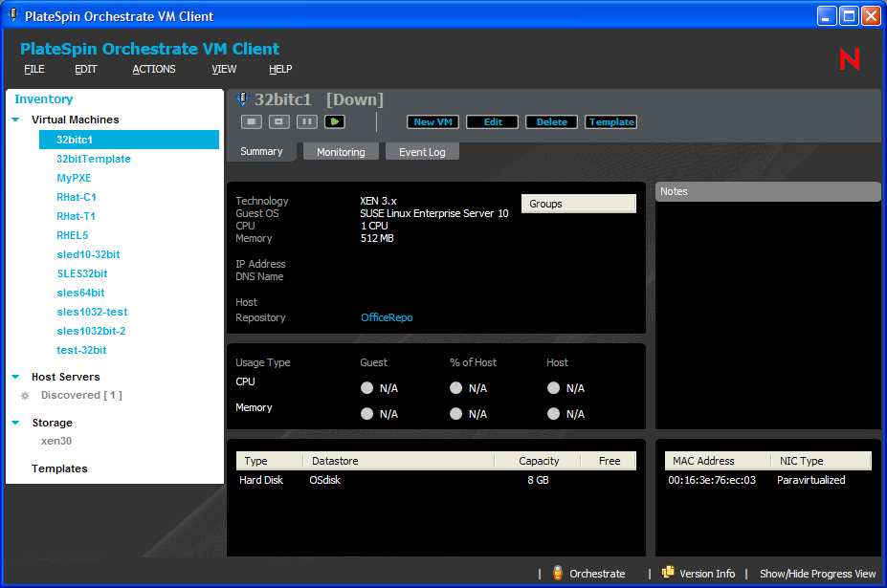887x588 pixels.
Task: Click the Datastore column header
Action: (x=399, y=461)
